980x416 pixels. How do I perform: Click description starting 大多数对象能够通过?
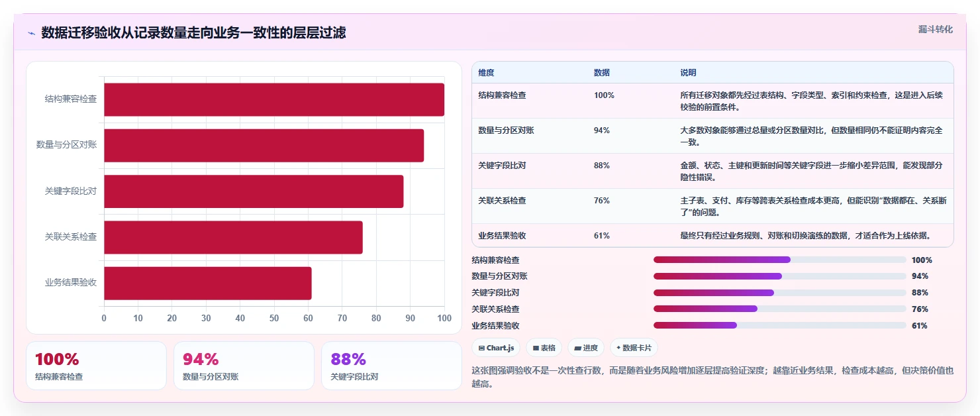(x=812, y=136)
